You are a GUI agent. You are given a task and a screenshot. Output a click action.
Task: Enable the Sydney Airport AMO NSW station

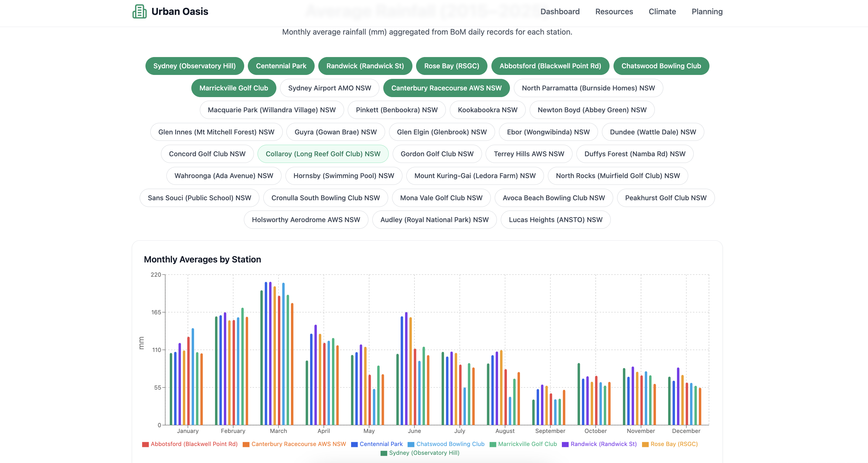329,88
